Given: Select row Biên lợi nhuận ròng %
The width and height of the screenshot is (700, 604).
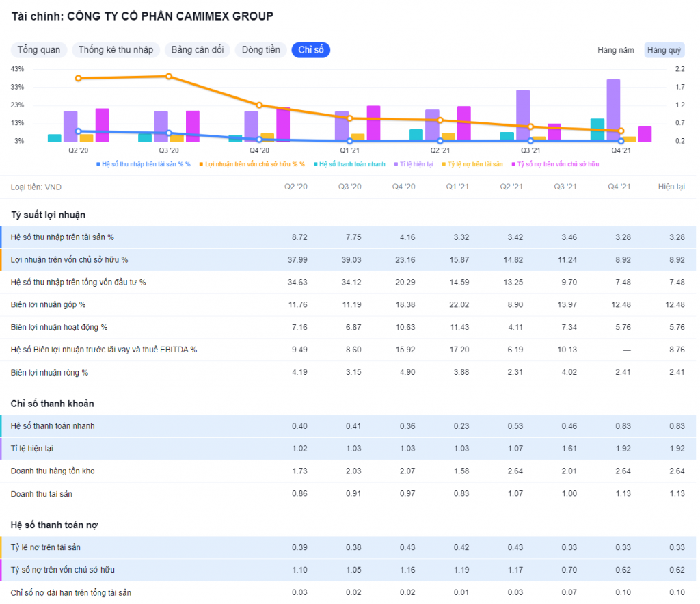Looking at the screenshot, I should point(348,372).
